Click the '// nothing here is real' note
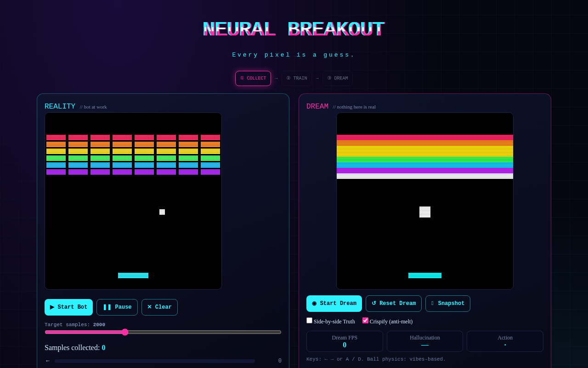The image size is (588, 368). [354, 107]
